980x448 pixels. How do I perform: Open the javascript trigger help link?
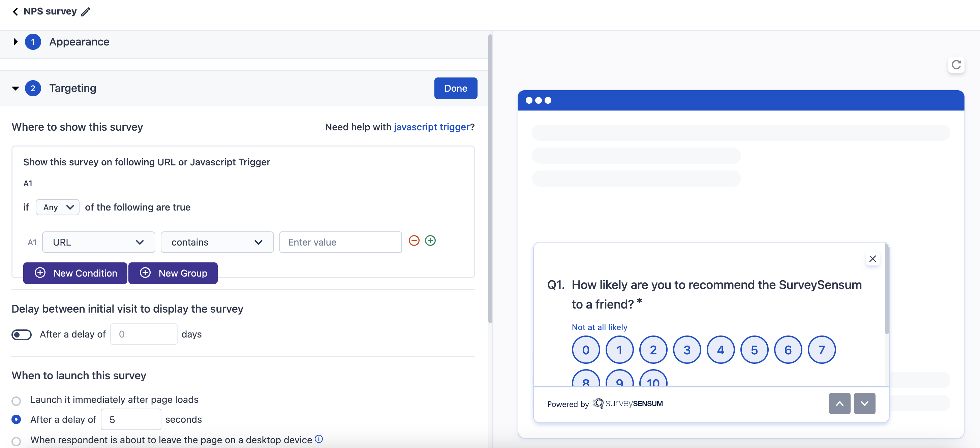pyautogui.click(x=432, y=127)
